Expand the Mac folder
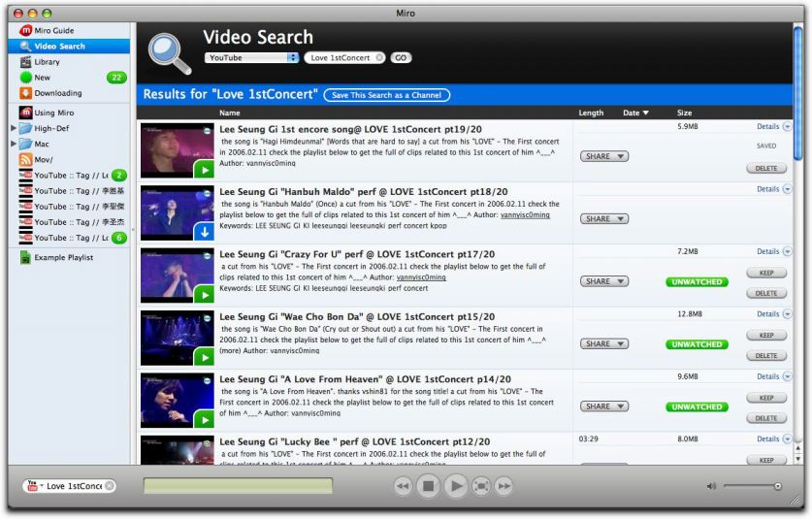 (x=14, y=144)
